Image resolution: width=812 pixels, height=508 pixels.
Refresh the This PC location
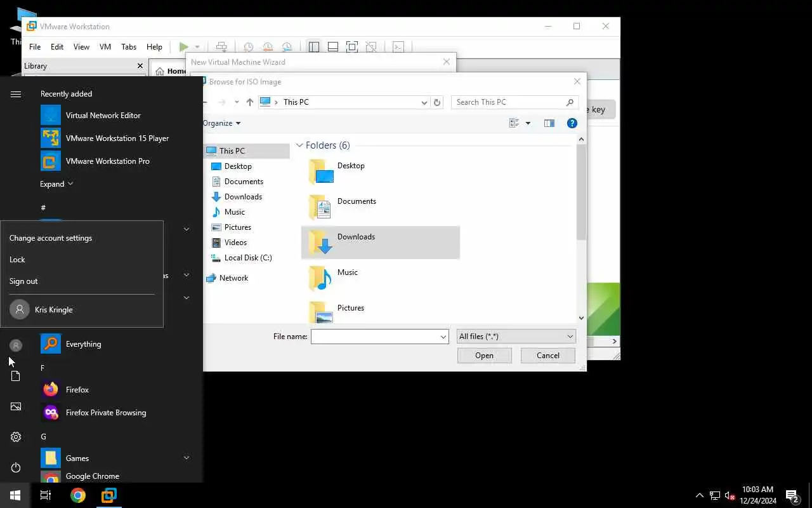click(436, 102)
